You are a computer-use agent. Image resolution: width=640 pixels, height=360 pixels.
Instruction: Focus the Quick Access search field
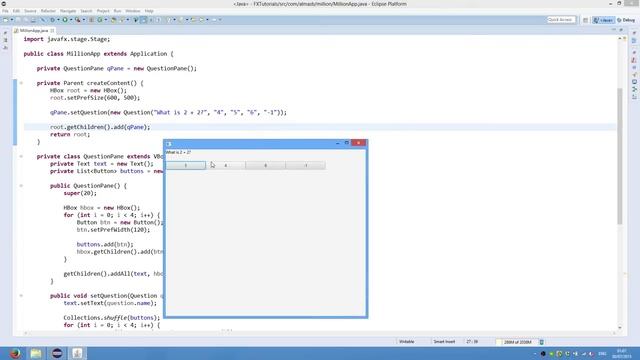coord(560,20)
